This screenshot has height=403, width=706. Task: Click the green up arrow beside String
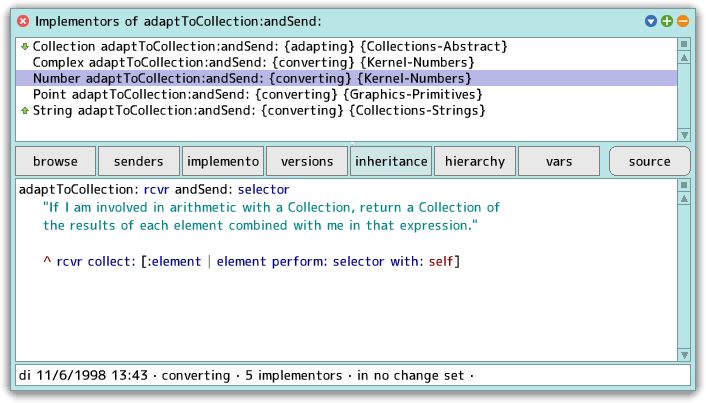click(25, 110)
